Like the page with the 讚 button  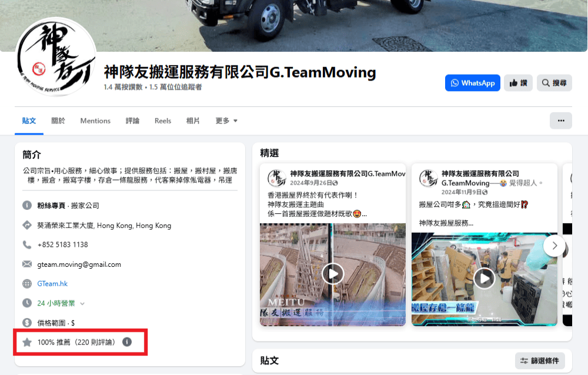click(x=518, y=83)
